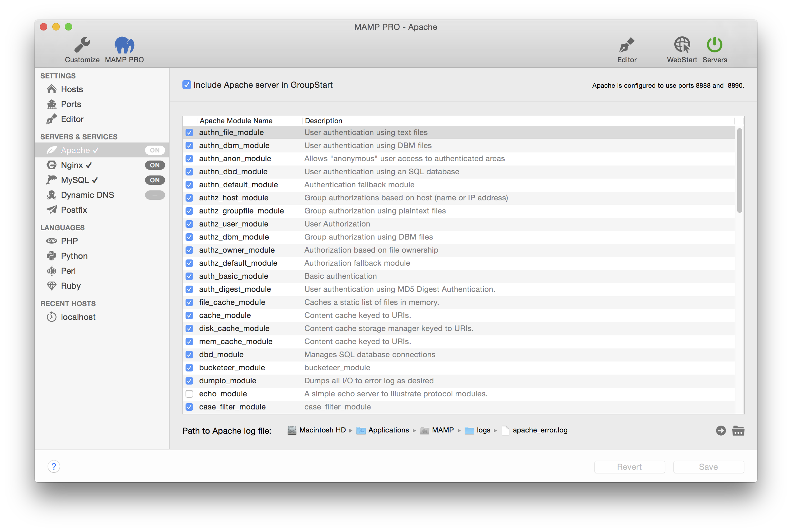The image size is (792, 532).
Task: Open Hosts settings in sidebar
Action: (72, 89)
